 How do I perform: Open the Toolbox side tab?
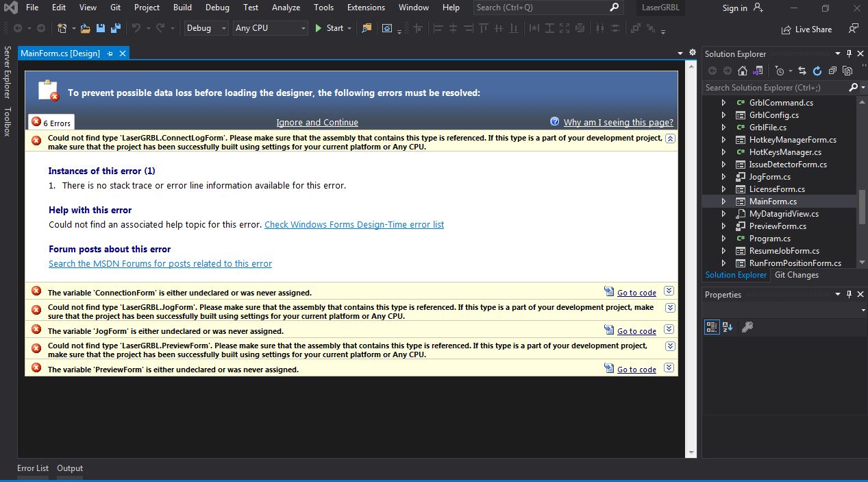click(8, 121)
